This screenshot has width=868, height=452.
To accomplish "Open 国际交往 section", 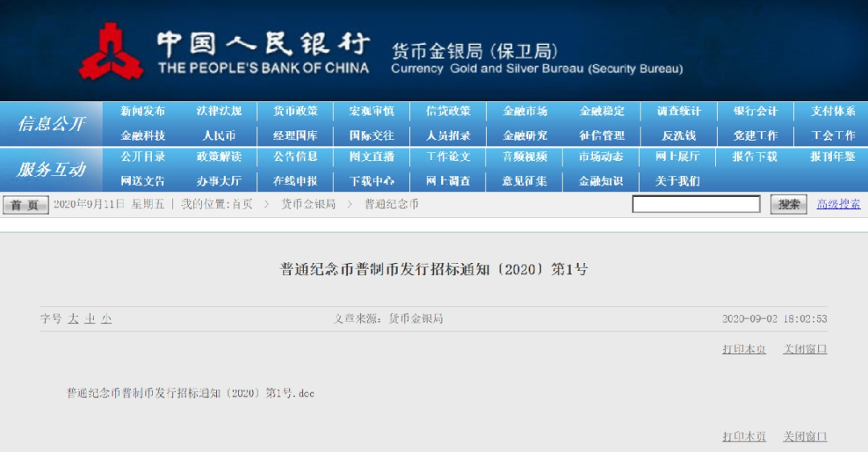I will point(372,136).
